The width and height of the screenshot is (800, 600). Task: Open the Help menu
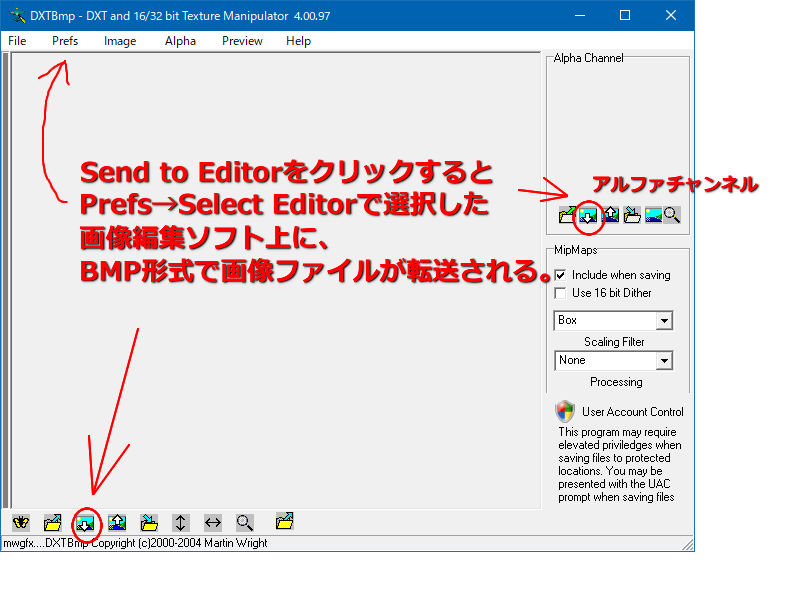[298, 41]
